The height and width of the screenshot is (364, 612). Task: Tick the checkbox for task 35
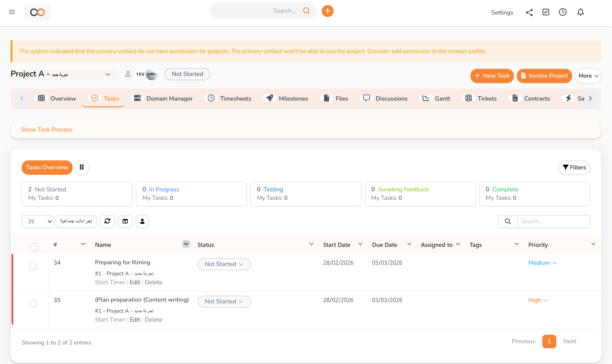click(33, 303)
